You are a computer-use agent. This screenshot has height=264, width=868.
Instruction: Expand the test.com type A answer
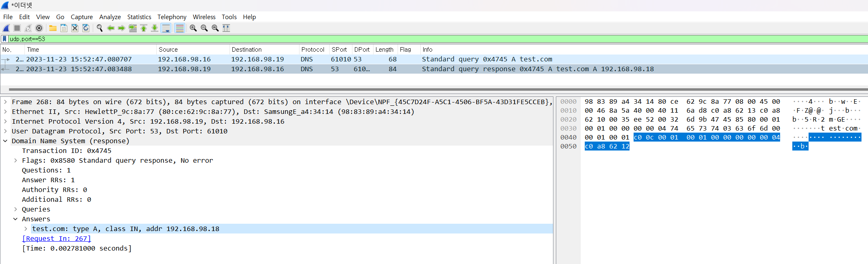pos(26,229)
